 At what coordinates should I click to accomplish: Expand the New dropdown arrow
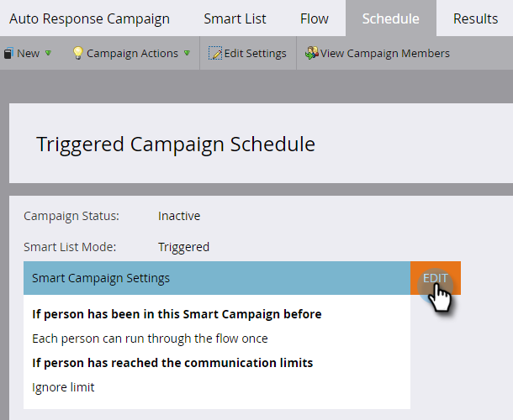tap(49, 53)
